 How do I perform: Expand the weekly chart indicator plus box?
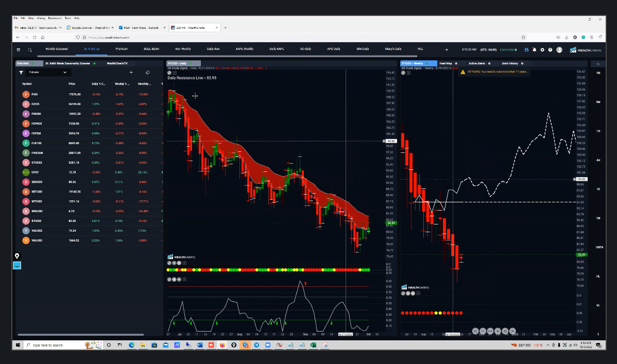(418, 293)
